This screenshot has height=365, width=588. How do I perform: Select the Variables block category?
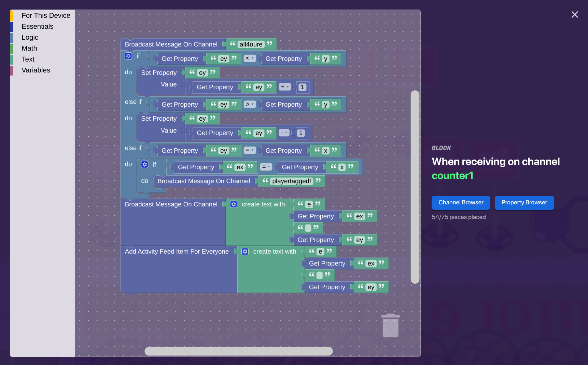[x=36, y=70]
